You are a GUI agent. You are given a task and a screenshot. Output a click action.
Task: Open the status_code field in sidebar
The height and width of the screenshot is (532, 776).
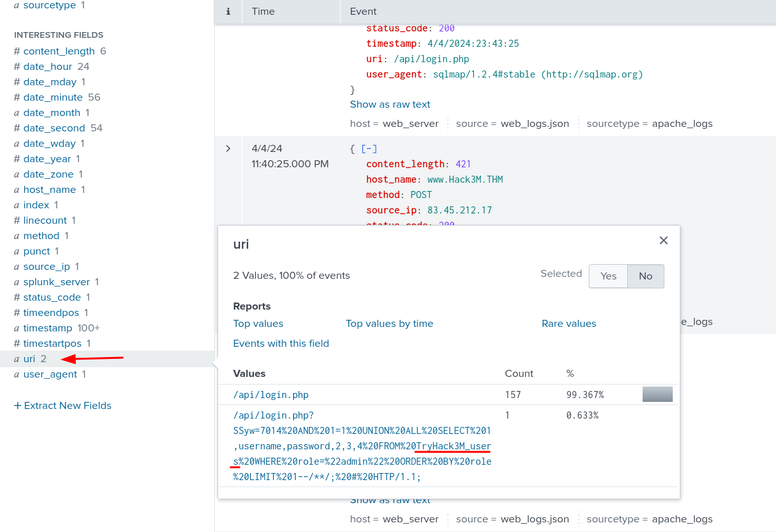(x=52, y=297)
